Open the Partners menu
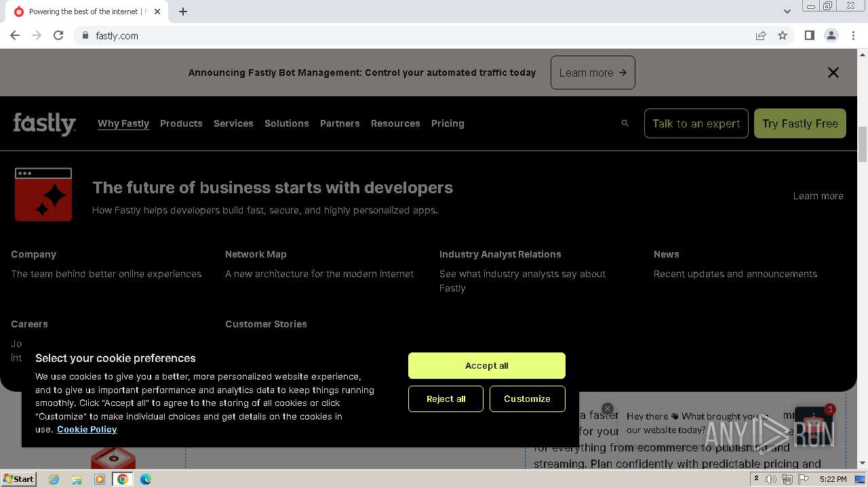Screen dimensions: 868x488 click(x=340, y=123)
